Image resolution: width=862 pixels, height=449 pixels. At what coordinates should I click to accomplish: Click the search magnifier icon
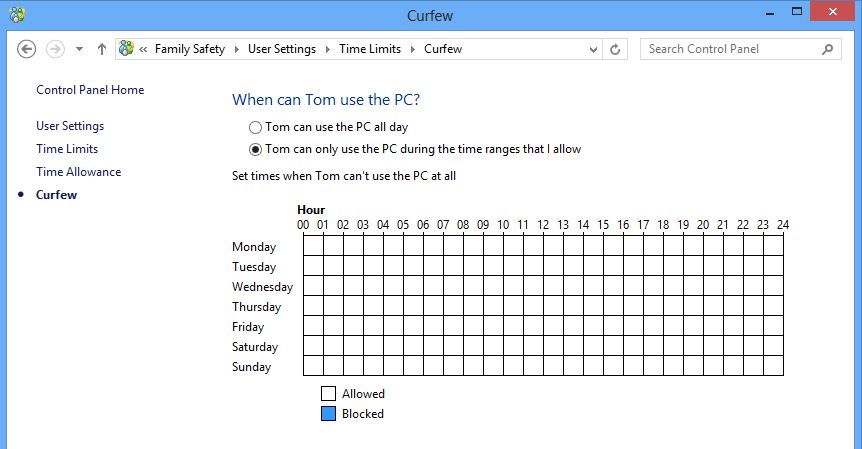[827, 49]
